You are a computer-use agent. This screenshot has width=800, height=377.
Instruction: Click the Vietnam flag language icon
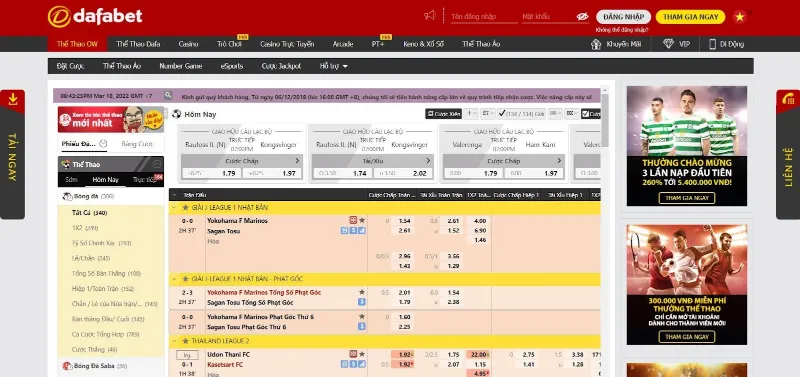[739, 17]
